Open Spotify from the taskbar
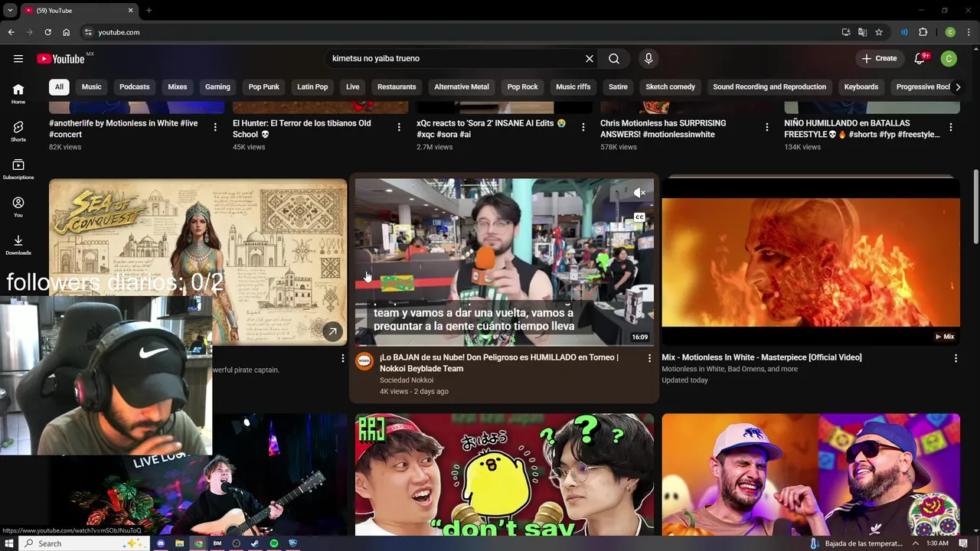980x551 pixels. click(x=274, y=543)
